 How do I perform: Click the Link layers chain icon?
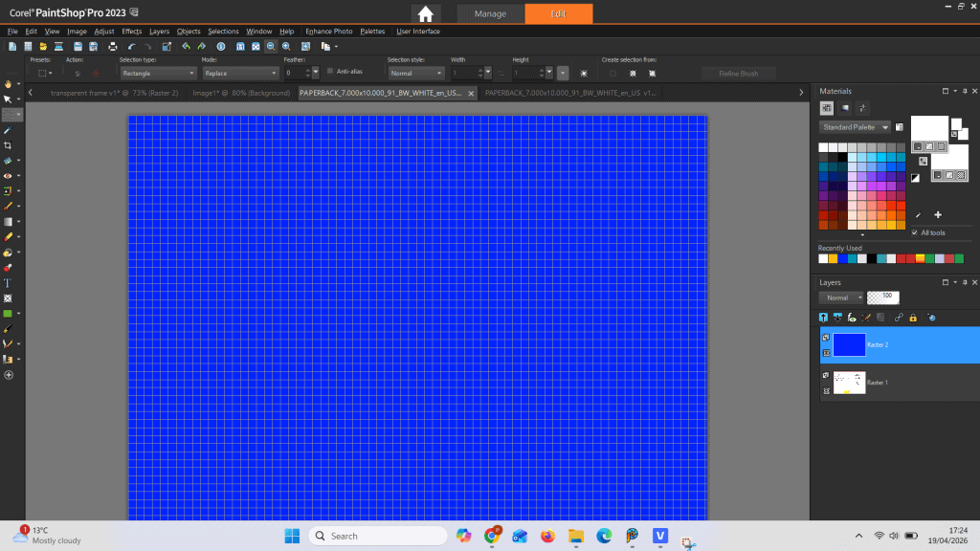click(899, 318)
